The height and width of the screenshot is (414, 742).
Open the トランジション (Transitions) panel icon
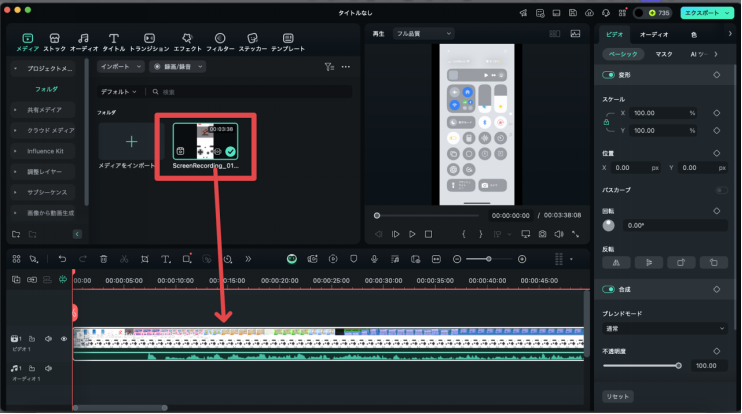coord(149,37)
